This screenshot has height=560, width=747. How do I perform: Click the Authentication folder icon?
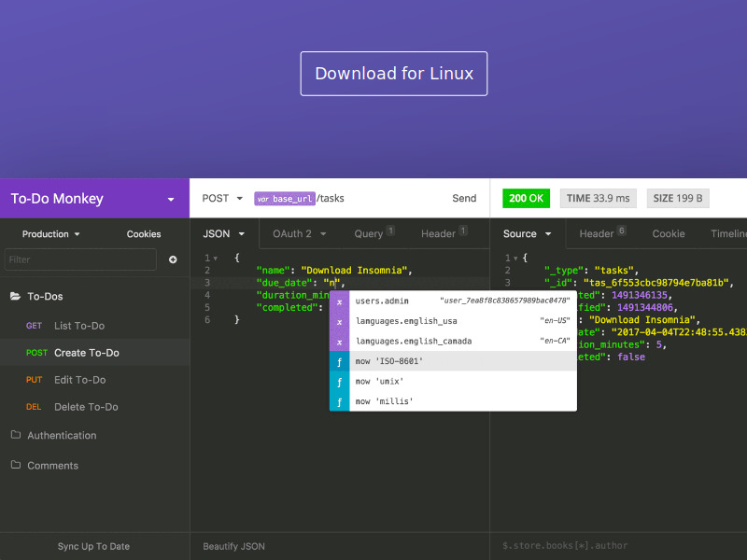coord(15,435)
